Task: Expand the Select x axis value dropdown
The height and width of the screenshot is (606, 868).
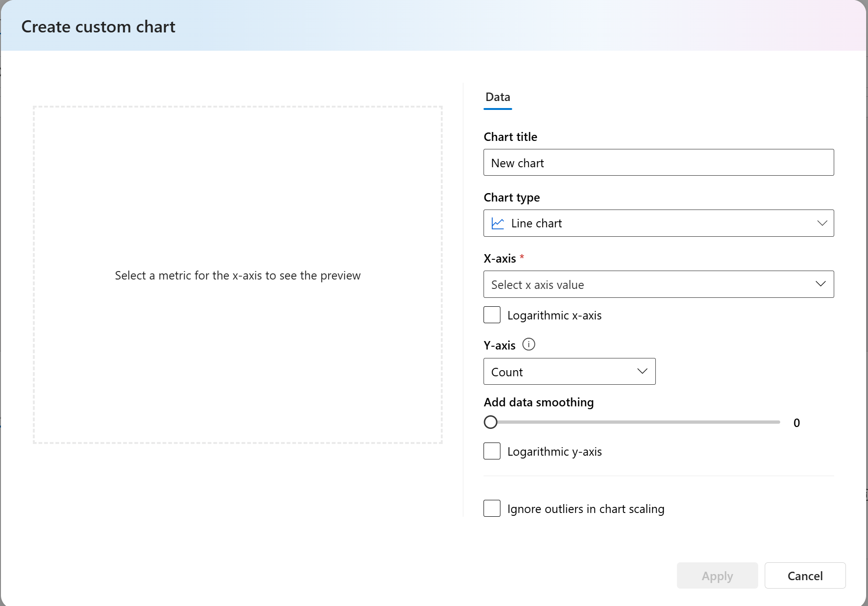Action: pyautogui.click(x=658, y=284)
